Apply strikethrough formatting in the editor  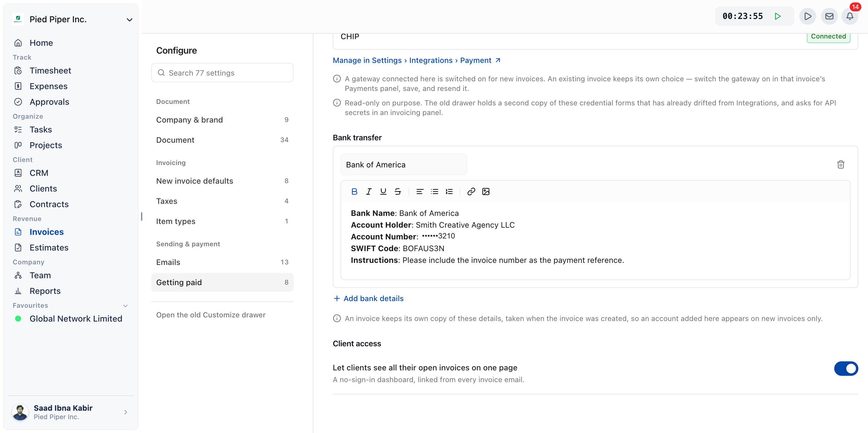(398, 192)
